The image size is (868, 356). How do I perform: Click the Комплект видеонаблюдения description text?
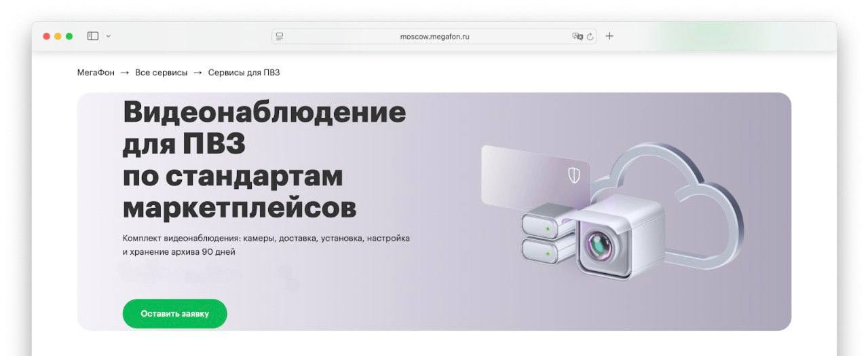(266, 245)
